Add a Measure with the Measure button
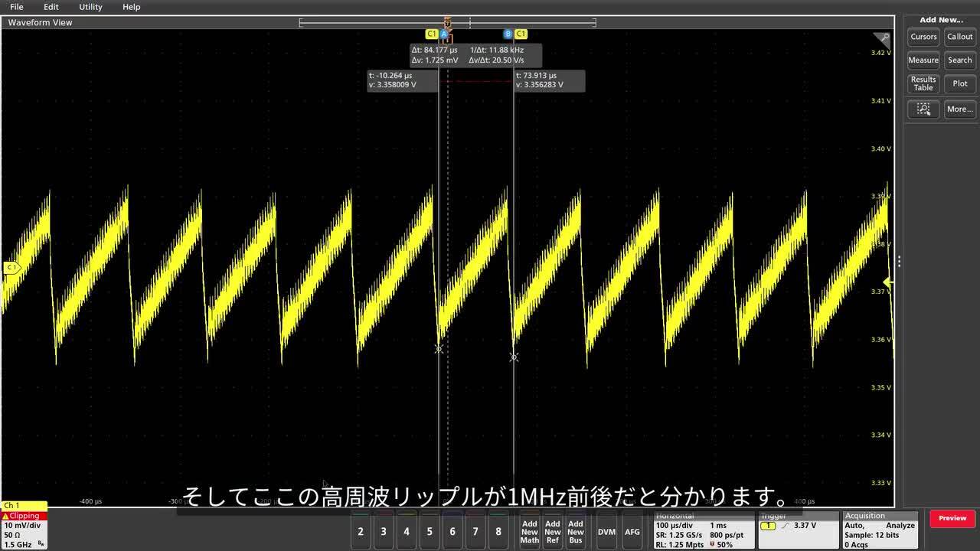The image size is (980, 551). point(923,60)
